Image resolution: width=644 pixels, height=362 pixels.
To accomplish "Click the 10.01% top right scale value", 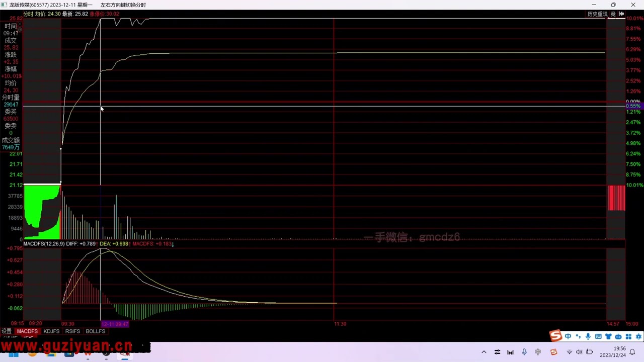I will coord(633,18).
